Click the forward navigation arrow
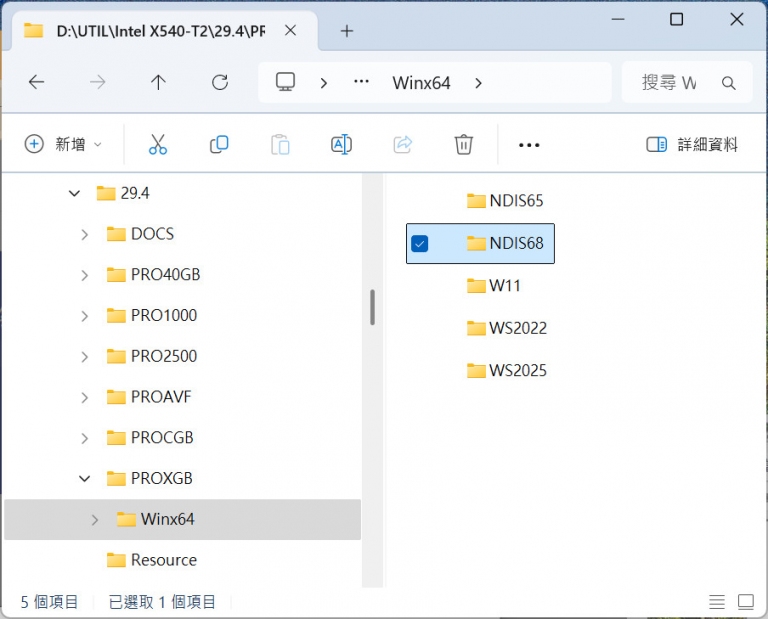Screen dimensions: 768x619 point(97,82)
